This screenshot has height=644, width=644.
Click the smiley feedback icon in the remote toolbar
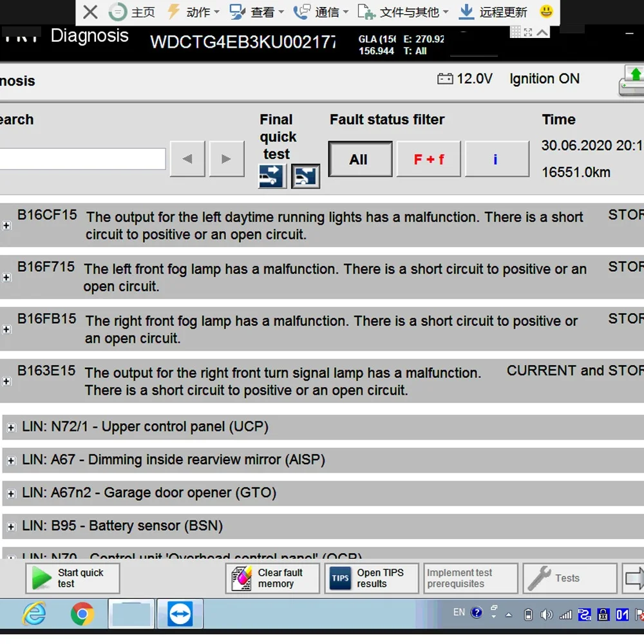click(x=546, y=11)
